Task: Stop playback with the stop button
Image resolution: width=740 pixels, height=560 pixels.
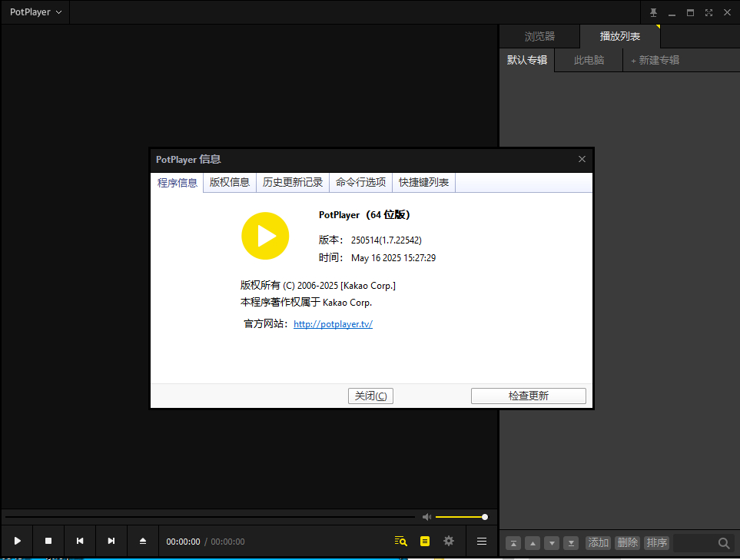Action: click(x=48, y=541)
